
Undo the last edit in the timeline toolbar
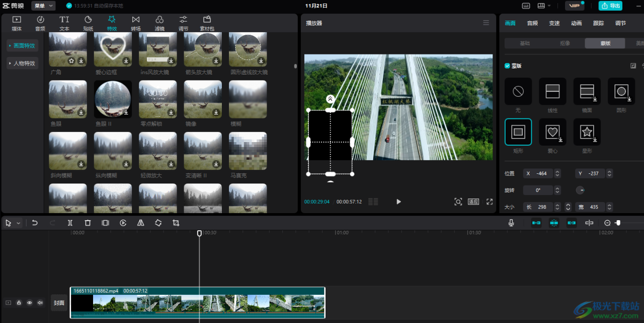35,223
